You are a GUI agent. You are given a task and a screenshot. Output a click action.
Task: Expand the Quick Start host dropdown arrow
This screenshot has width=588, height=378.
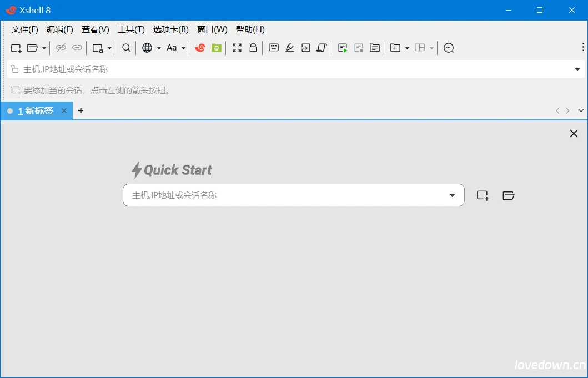(x=452, y=195)
